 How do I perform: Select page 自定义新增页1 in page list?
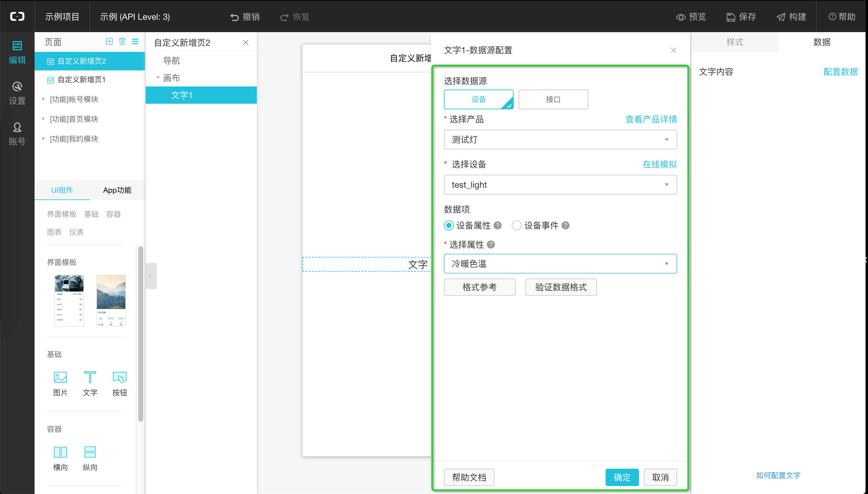90,79
